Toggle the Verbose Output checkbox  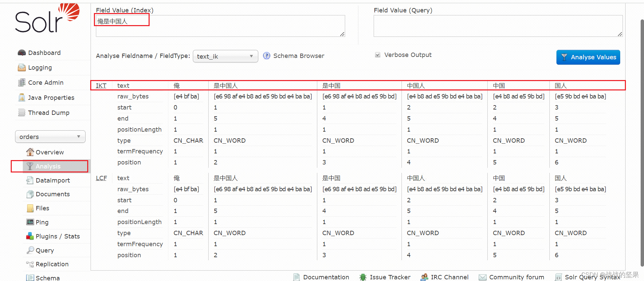click(378, 55)
